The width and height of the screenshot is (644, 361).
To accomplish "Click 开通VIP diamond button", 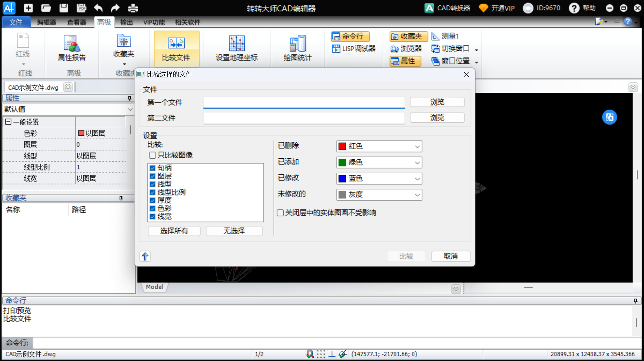I will point(497,8).
